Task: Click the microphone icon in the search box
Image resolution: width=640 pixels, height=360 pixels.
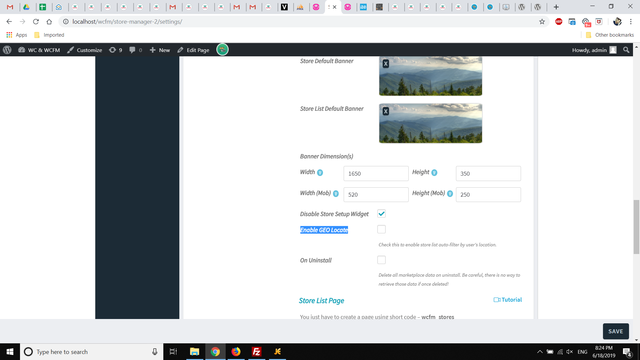Action: pyautogui.click(x=155, y=351)
